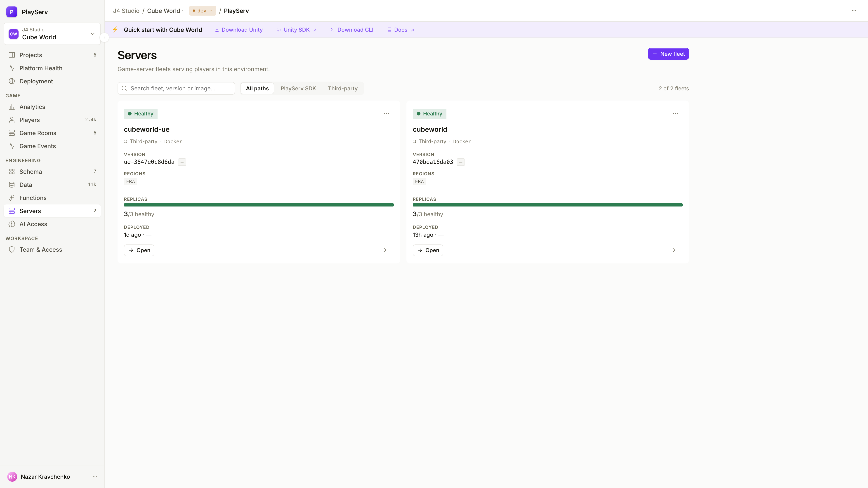Click the Download CLI link
The height and width of the screenshot is (488, 868).
coord(352,30)
